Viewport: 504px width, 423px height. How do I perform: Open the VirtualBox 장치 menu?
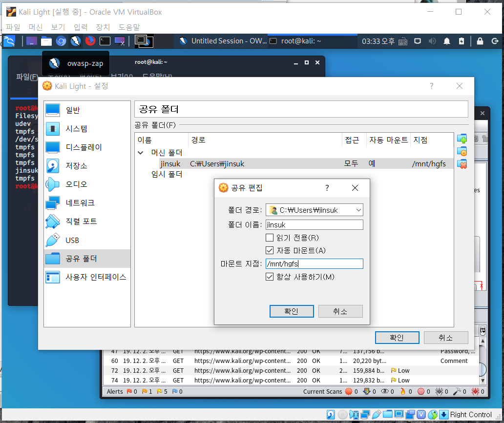coord(103,27)
